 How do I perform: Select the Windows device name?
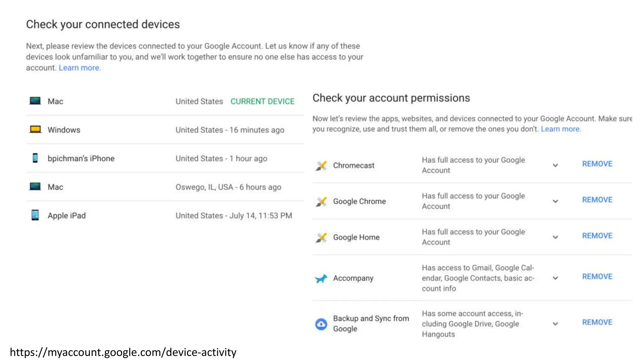pyautogui.click(x=64, y=130)
